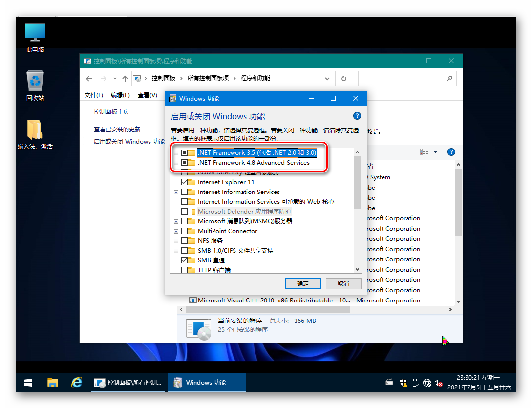Launch File Explorer from the taskbar

[x=53, y=383]
